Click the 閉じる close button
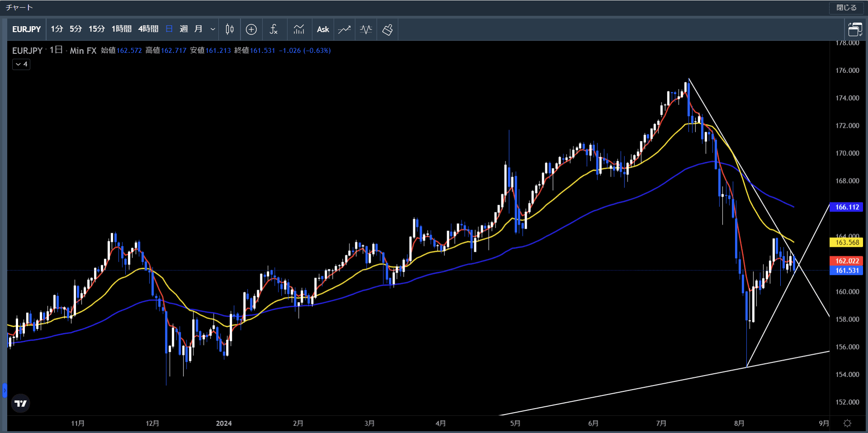 [x=846, y=8]
